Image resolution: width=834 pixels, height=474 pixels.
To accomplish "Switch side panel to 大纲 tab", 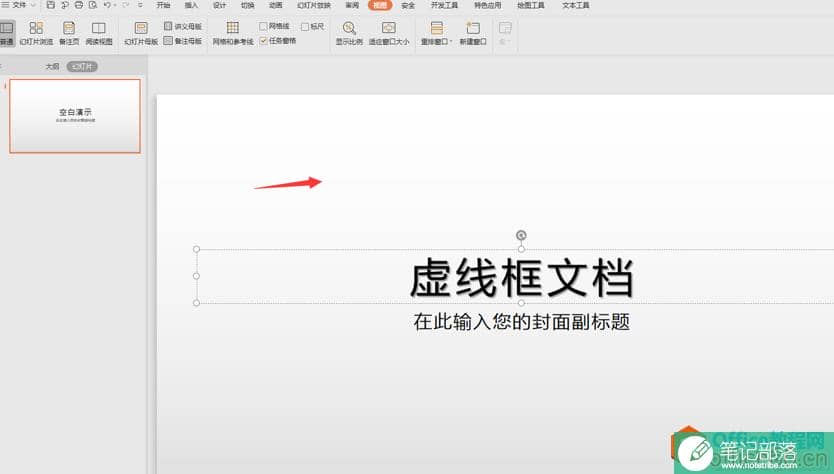I will tap(52, 66).
